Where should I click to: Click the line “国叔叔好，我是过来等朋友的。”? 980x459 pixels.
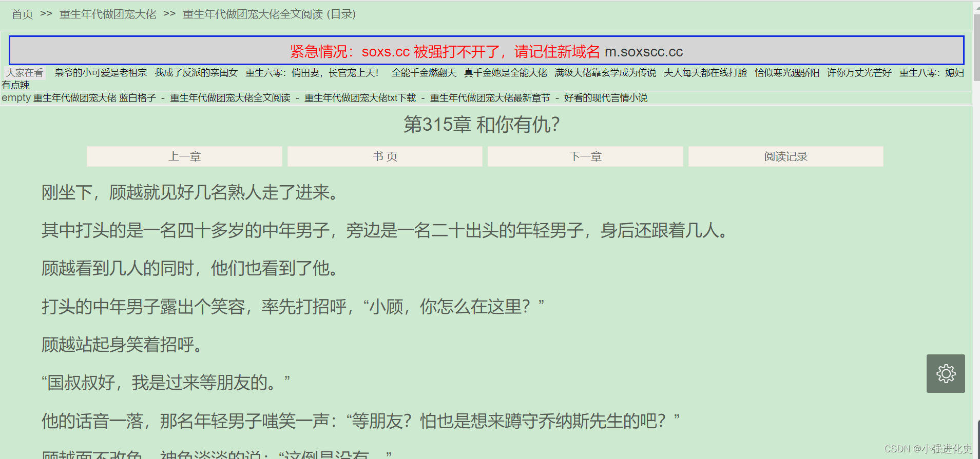(166, 382)
